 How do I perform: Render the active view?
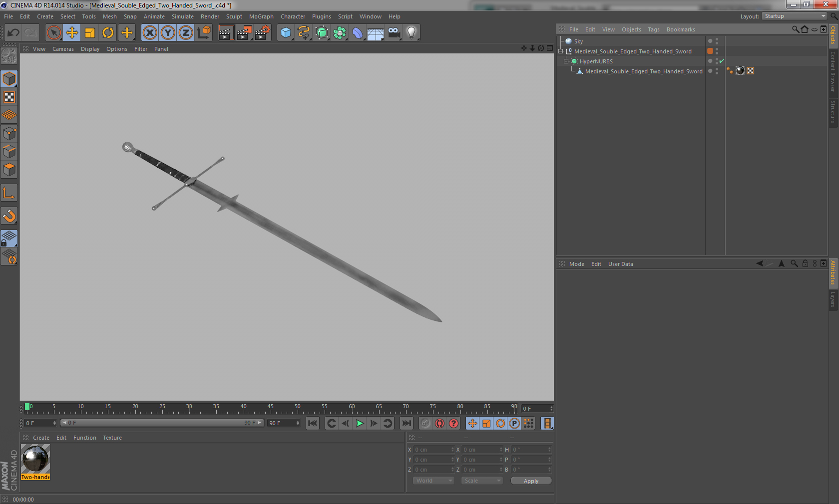pyautogui.click(x=226, y=33)
